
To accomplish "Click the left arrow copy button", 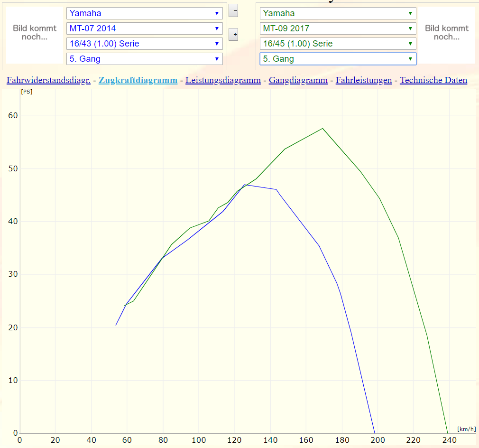I will click(x=233, y=35).
